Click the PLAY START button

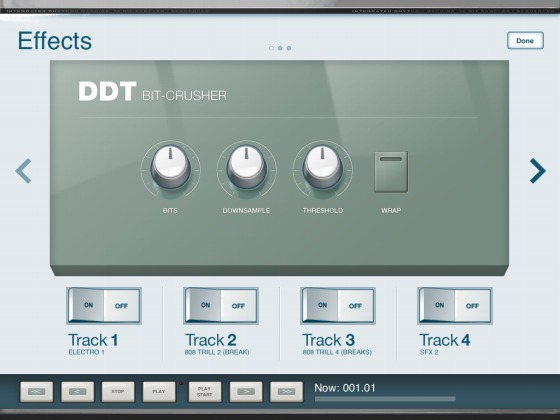click(x=205, y=392)
